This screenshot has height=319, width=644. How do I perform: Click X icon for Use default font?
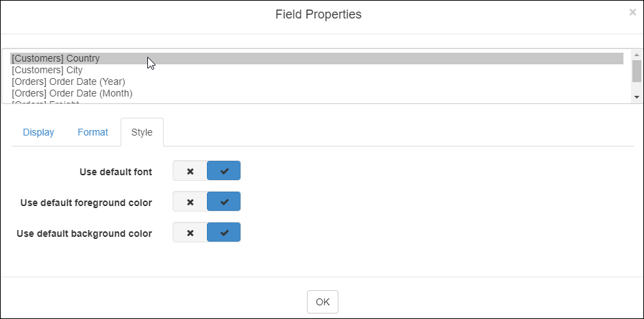190,172
